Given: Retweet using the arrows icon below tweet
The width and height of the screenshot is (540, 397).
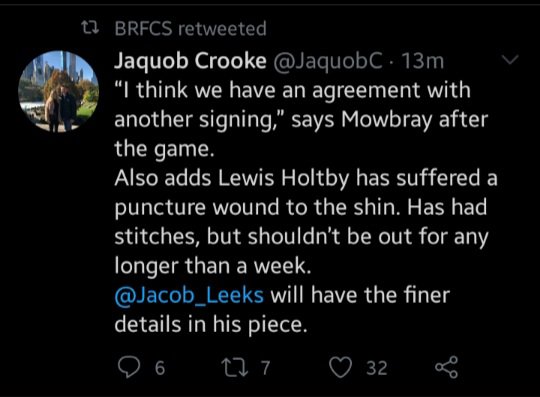Looking at the screenshot, I should tap(235, 367).
